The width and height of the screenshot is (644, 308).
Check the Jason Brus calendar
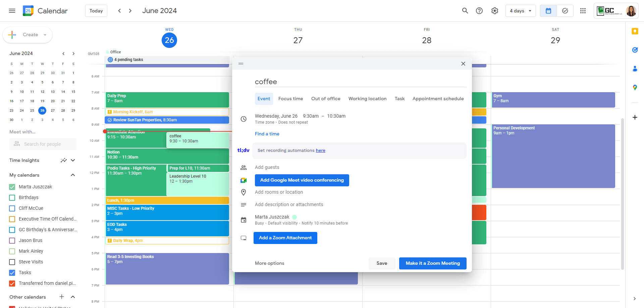(x=12, y=240)
